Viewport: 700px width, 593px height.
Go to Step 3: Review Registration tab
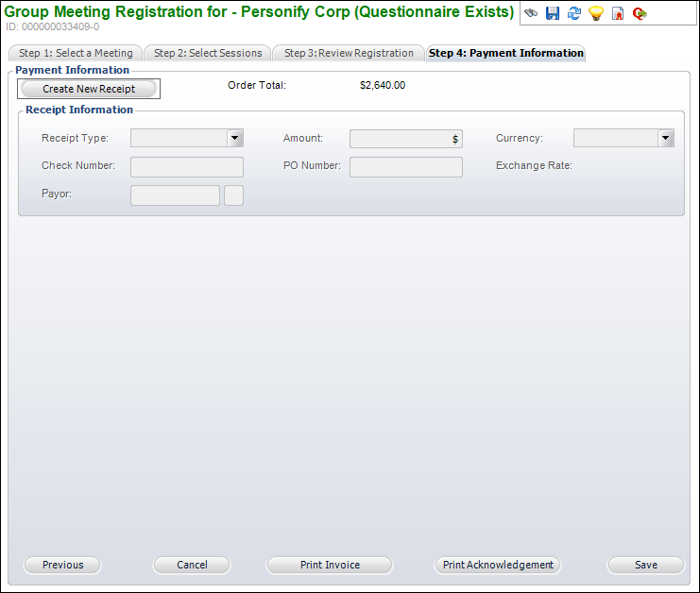[x=349, y=53]
